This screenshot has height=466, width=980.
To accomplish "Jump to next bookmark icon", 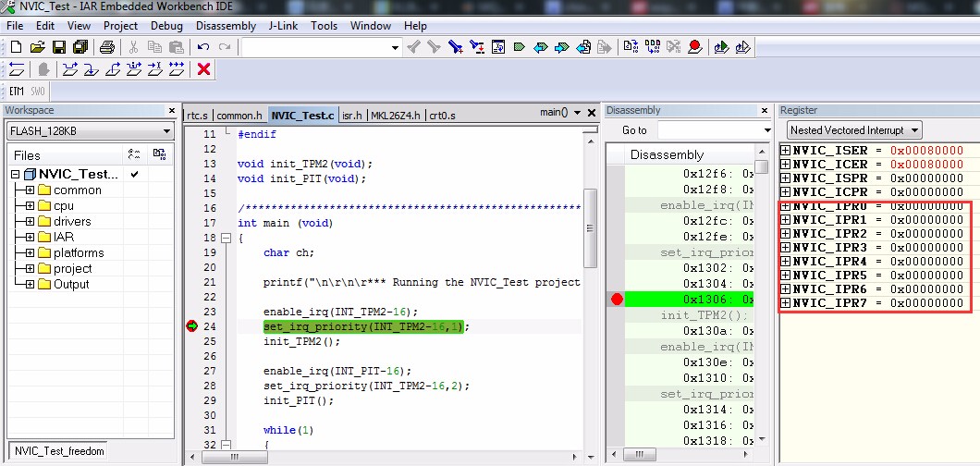I will 562,47.
